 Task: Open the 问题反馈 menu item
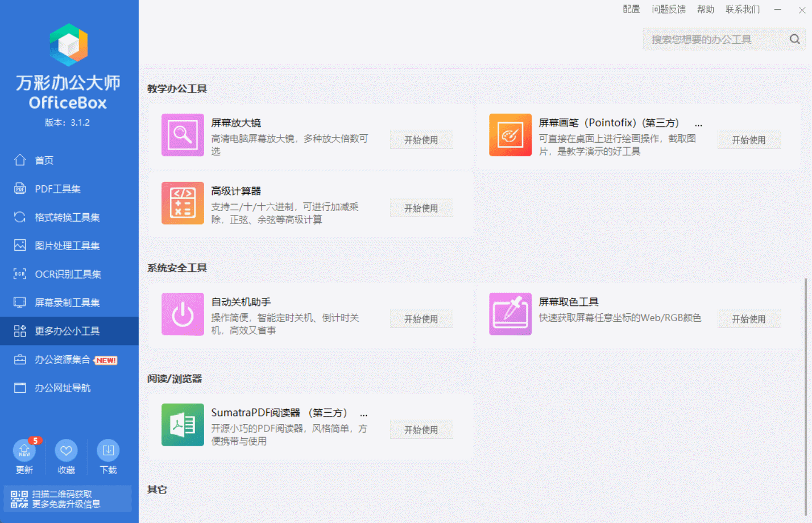click(669, 9)
